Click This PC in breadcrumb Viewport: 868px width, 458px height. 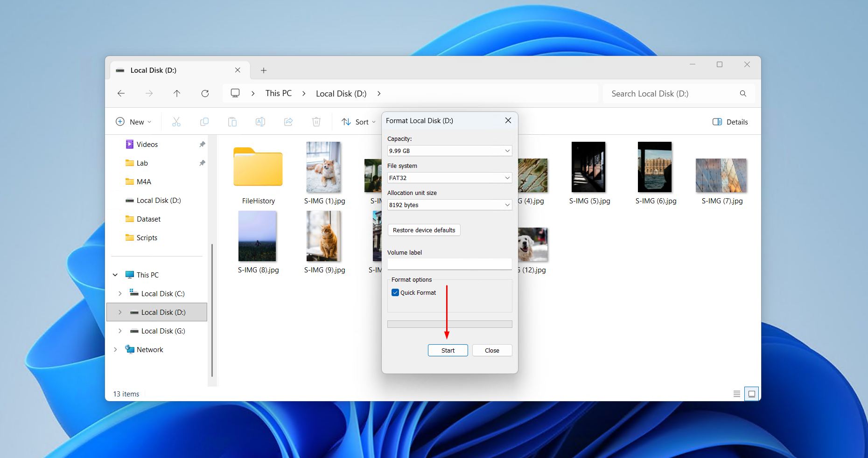pyautogui.click(x=279, y=93)
